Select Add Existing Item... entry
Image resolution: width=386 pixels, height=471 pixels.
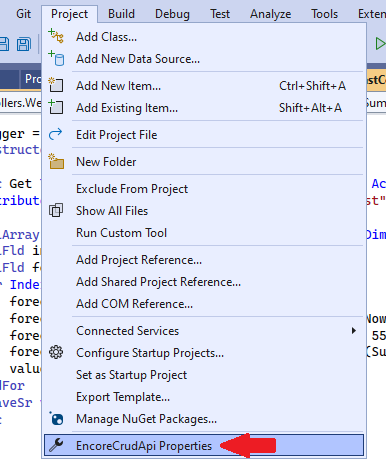(x=203, y=108)
